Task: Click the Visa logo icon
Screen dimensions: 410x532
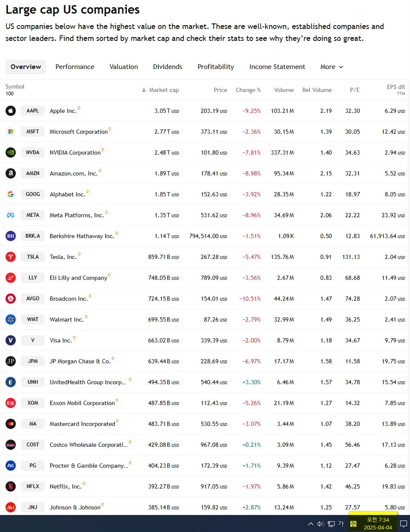Action: tap(11, 340)
